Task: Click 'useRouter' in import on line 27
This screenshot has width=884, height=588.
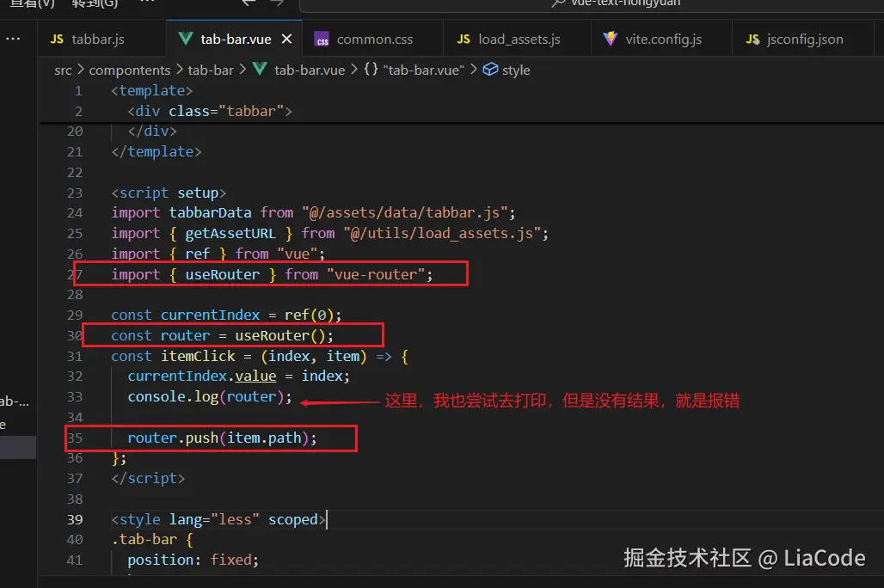Action: coord(222,274)
